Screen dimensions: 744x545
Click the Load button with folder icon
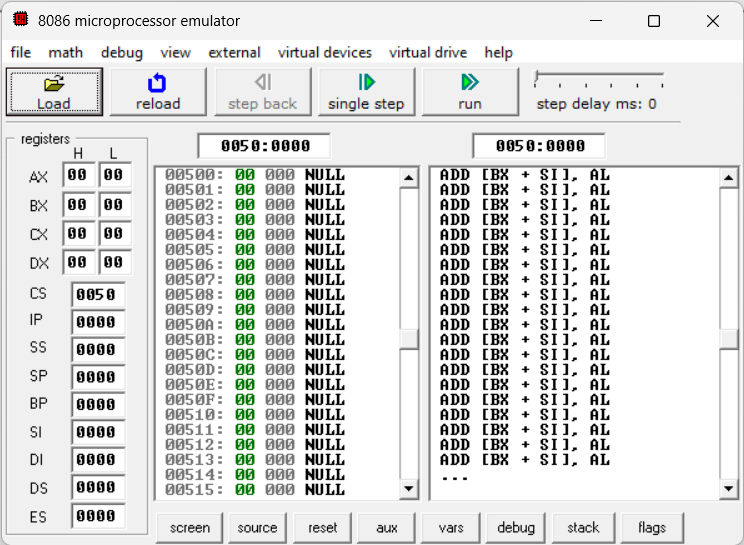[x=54, y=92]
